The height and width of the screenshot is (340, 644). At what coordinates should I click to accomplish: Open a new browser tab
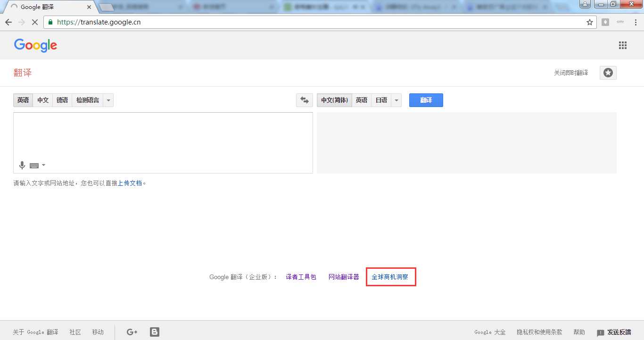107,7
